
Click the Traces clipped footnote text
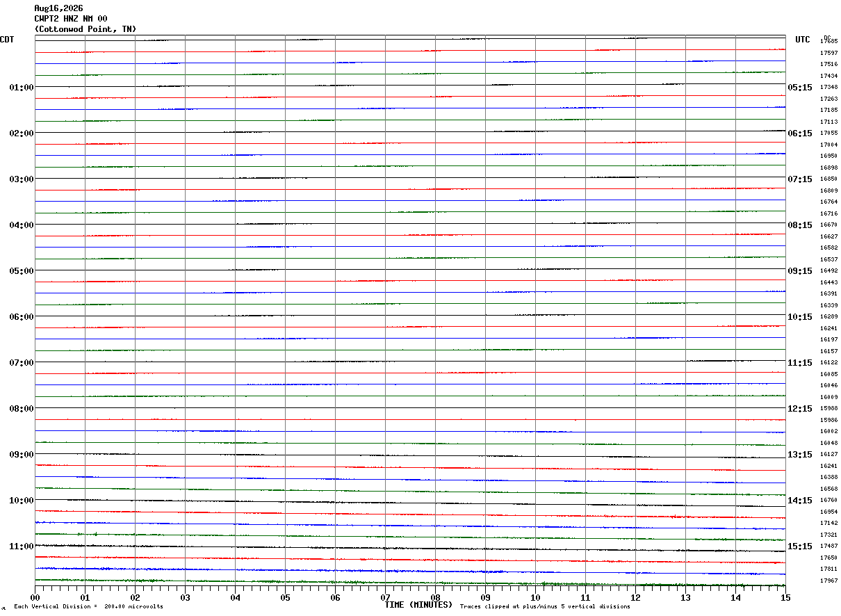point(545,607)
